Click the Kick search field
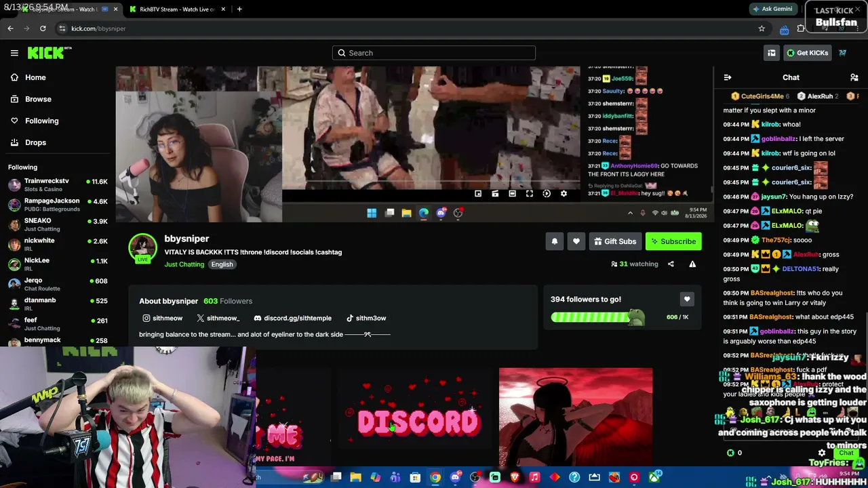The image size is (868, 488). [x=434, y=53]
